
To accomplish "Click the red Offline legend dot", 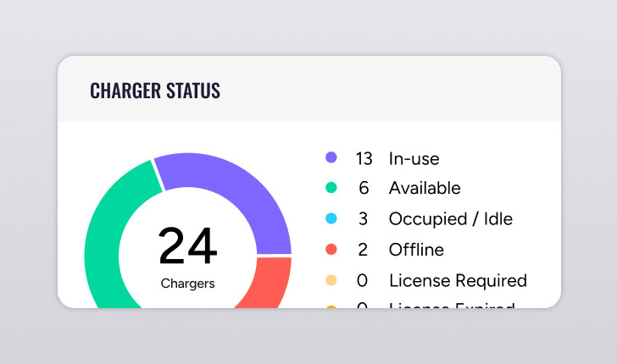I will [331, 249].
